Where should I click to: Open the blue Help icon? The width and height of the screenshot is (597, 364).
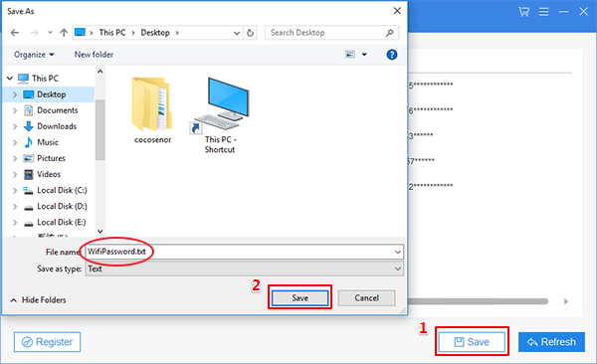pyautogui.click(x=391, y=55)
